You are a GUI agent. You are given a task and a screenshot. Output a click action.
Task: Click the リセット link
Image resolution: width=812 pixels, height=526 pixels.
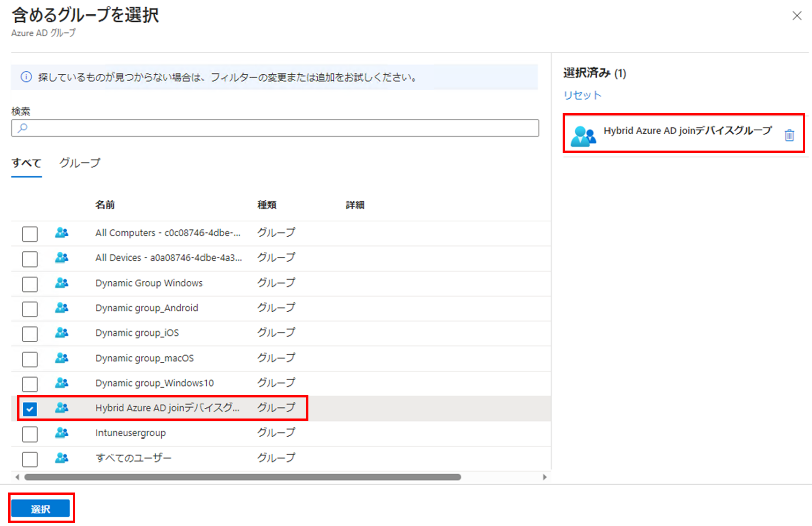coord(582,95)
